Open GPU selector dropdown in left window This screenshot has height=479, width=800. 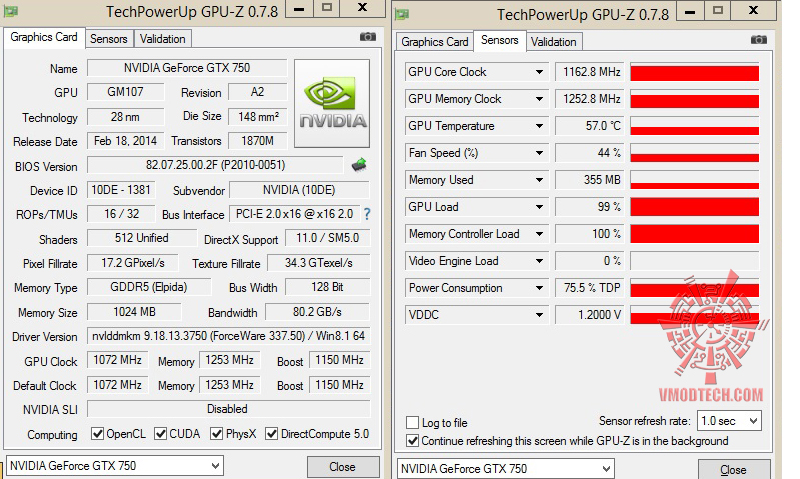click(x=115, y=466)
